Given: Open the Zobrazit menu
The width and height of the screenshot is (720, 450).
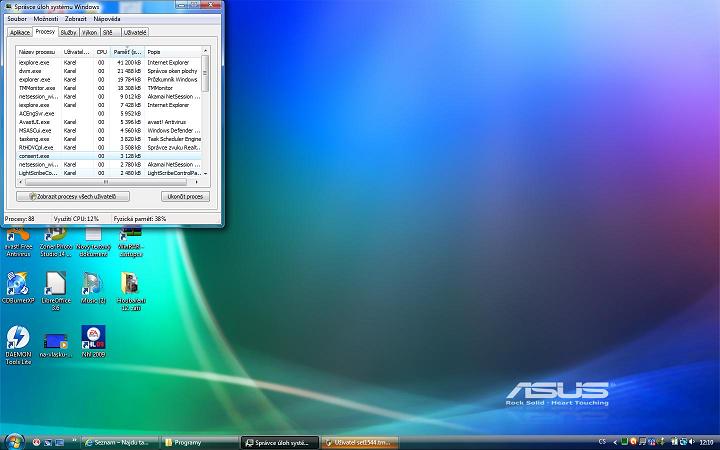Looking at the screenshot, I should pos(76,19).
